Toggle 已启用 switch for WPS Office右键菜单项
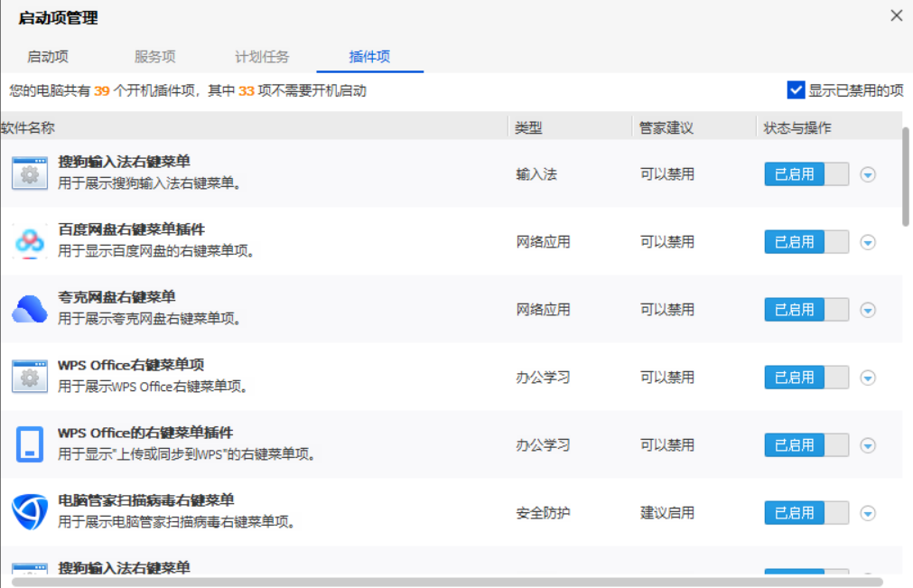Screen dimensions: 913x588 pos(806,378)
